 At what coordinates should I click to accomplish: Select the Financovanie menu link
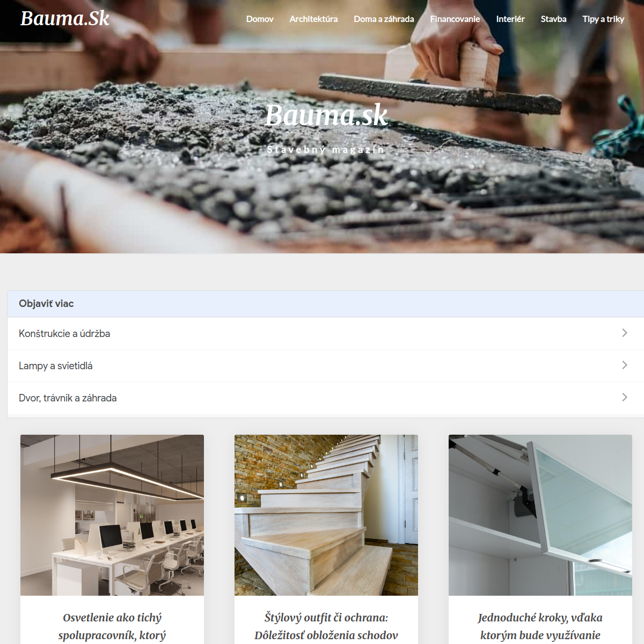tap(455, 19)
